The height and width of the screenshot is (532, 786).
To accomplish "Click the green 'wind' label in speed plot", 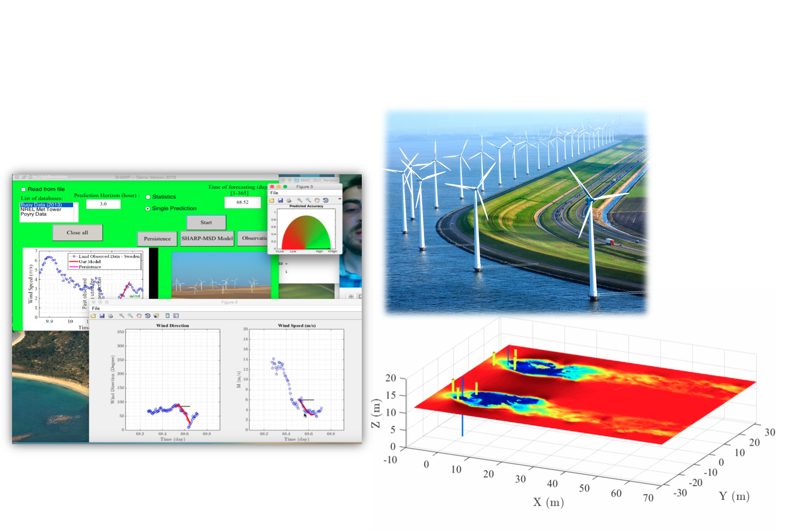I will (135, 296).
